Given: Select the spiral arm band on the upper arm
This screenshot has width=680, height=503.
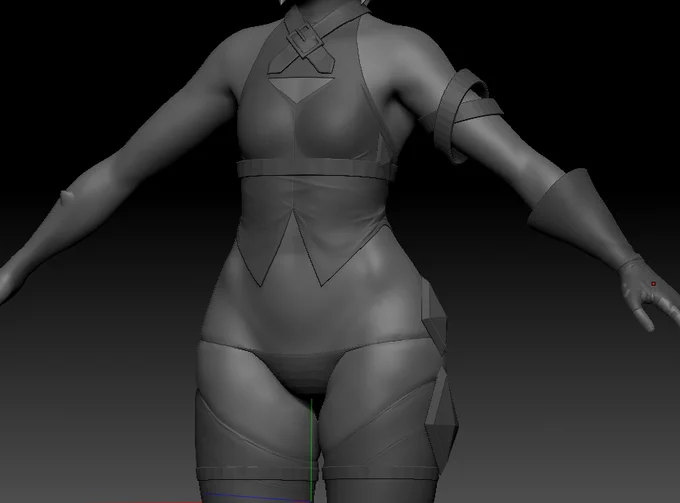Looking at the screenshot, I should pyautogui.click(x=466, y=115).
